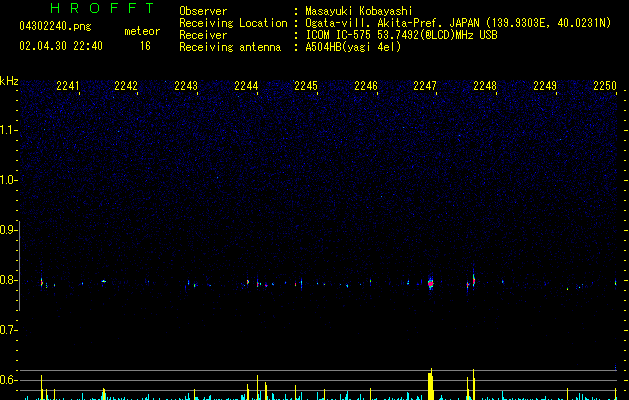This screenshot has width=629, height=400.
Task: Click the Receiving antenna label
Action: coord(230,47)
